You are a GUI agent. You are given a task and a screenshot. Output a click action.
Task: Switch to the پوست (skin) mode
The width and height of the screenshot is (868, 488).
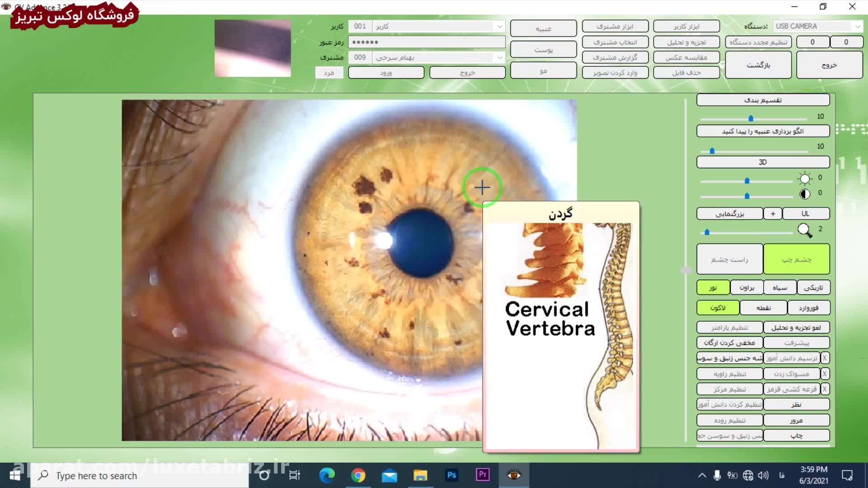click(x=543, y=50)
